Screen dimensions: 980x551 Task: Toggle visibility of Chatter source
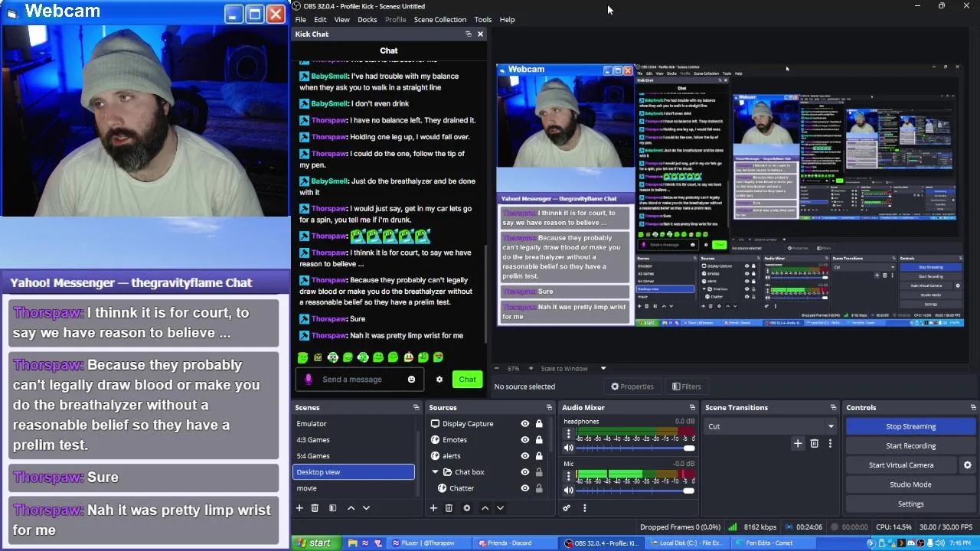pos(525,488)
